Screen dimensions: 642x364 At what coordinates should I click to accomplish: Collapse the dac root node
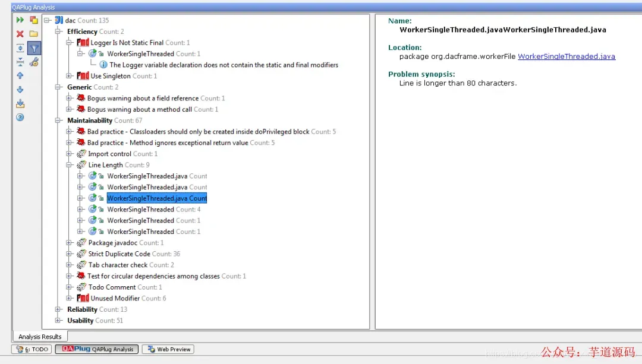tap(48, 20)
